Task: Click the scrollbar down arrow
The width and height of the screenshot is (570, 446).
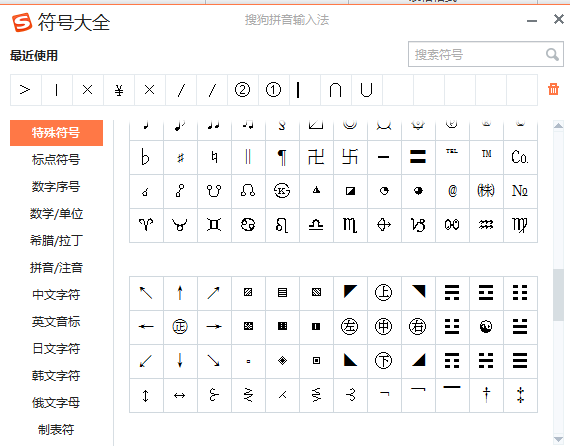Action: 558,439
